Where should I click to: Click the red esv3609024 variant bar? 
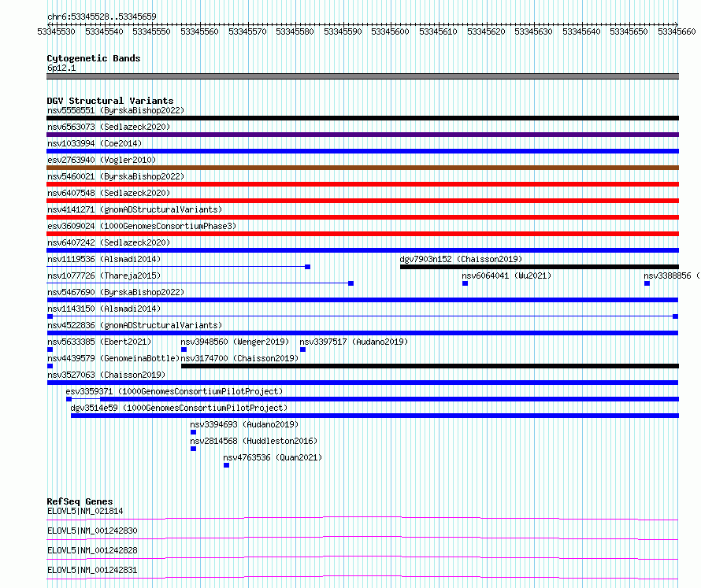point(362,234)
